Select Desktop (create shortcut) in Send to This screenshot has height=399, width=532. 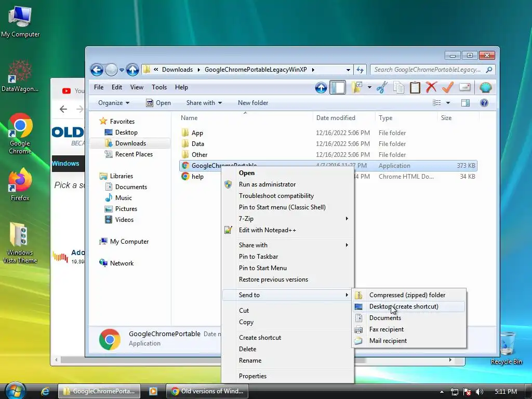pos(409,307)
